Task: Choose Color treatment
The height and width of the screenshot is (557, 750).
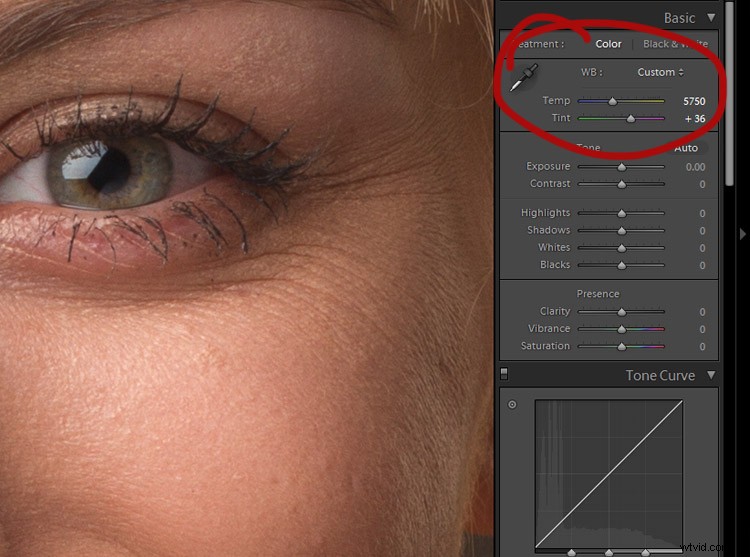Action: pos(608,44)
